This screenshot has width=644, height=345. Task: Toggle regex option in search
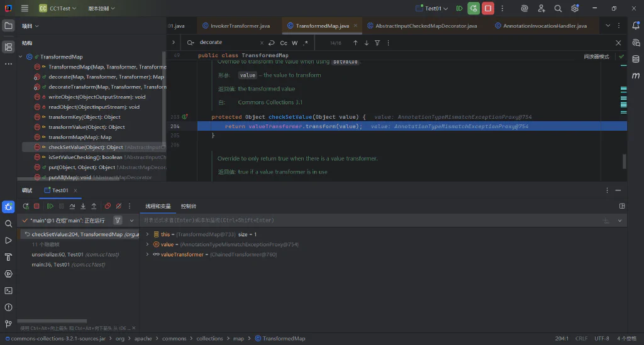[x=305, y=43]
